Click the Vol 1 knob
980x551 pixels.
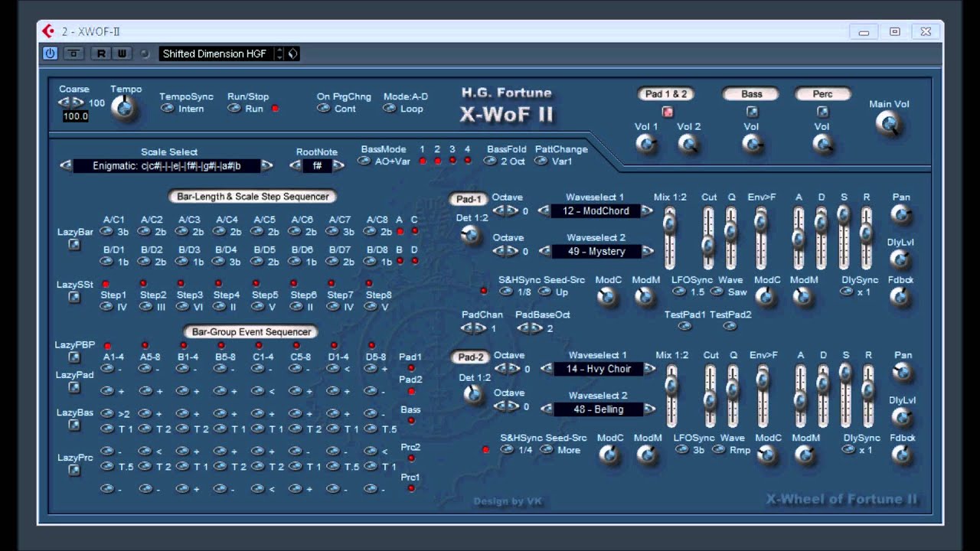(646, 143)
